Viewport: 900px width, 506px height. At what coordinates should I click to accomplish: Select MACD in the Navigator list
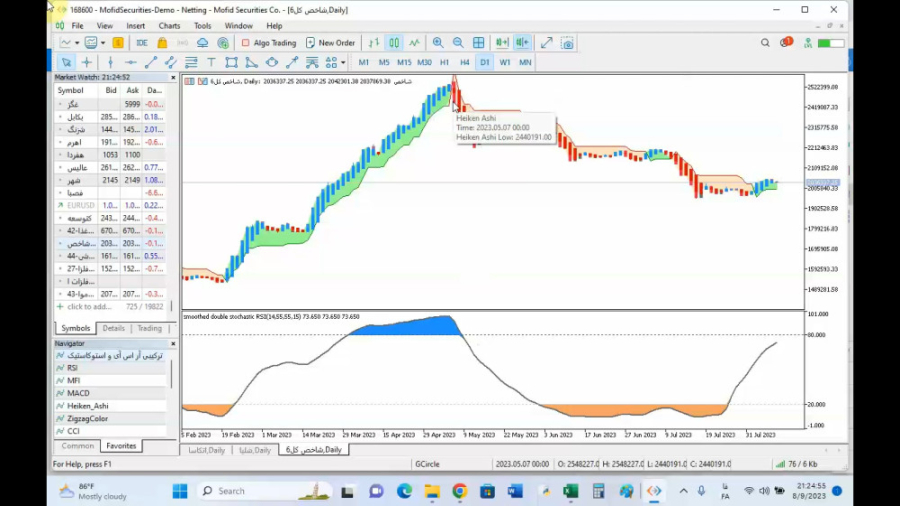[110, 393]
